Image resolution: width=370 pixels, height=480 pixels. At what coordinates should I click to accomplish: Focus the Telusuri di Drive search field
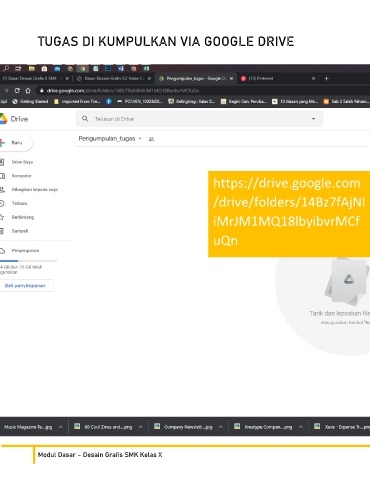(x=199, y=119)
